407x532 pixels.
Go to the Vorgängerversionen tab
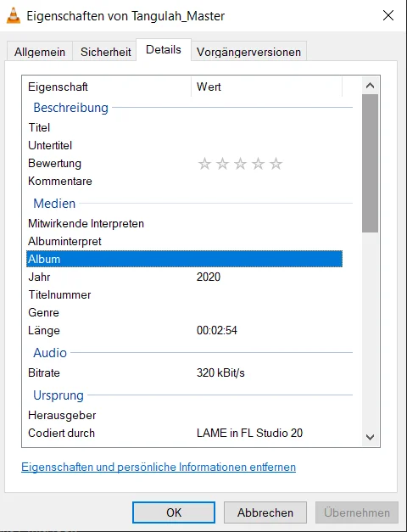click(x=249, y=52)
